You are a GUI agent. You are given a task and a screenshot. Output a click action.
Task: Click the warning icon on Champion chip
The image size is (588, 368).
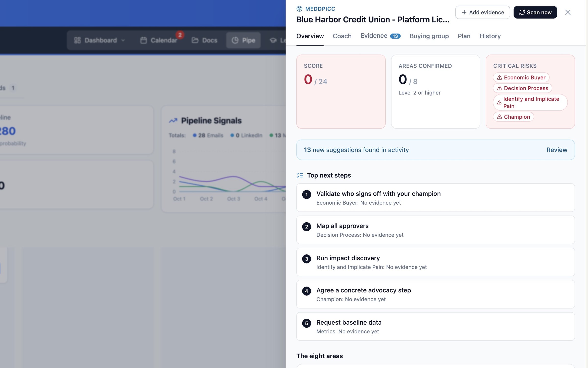499,117
